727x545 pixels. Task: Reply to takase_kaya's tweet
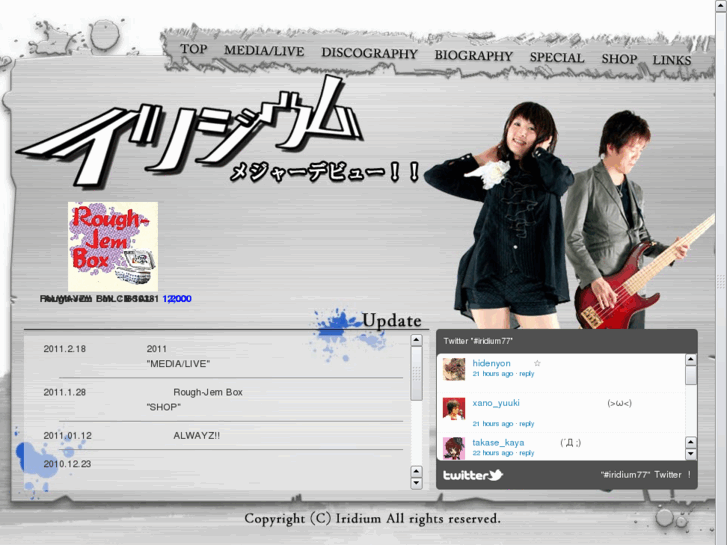pyautogui.click(x=527, y=453)
